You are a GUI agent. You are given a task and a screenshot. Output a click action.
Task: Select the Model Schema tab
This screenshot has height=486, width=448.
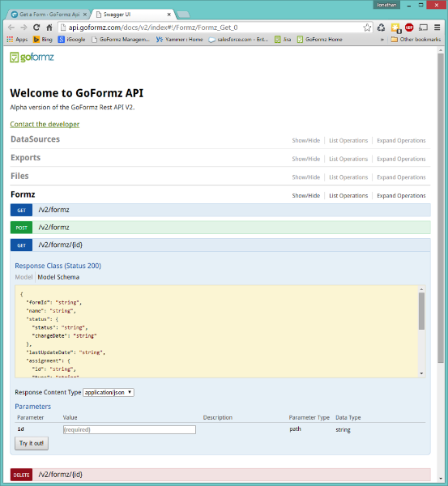[x=58, y=277]
